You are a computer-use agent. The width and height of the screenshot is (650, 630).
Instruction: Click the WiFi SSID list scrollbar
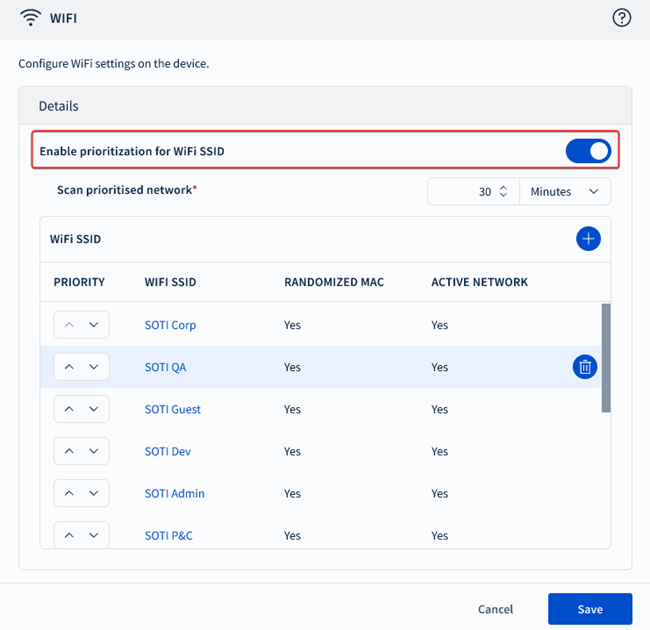pos(605,358)
